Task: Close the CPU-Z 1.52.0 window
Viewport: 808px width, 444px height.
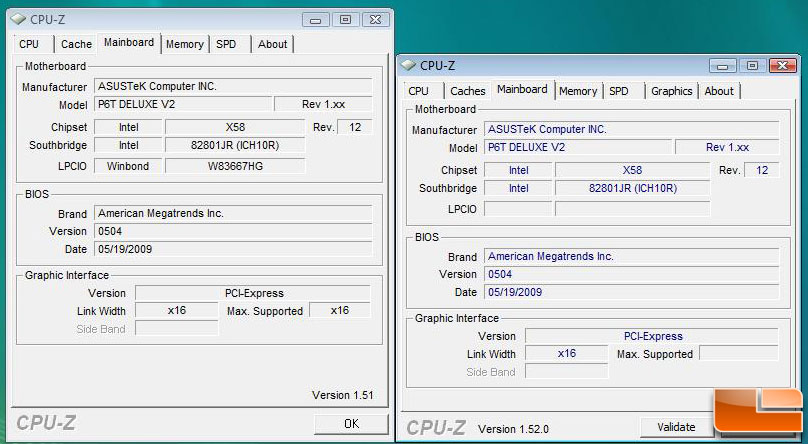Action: click(782, 66)
